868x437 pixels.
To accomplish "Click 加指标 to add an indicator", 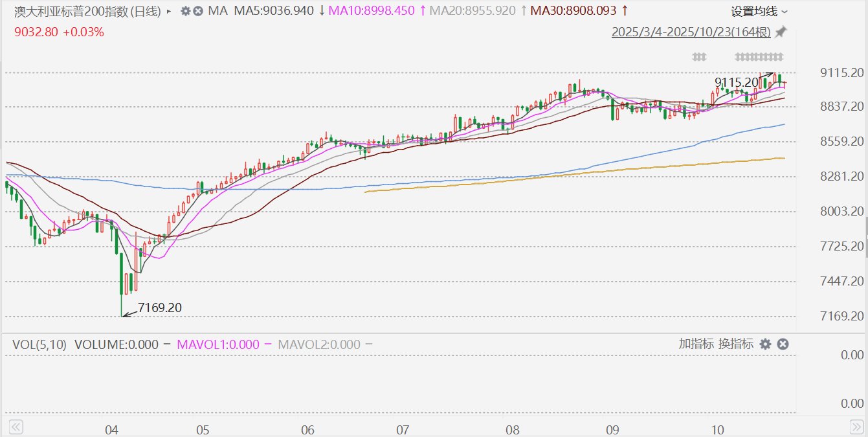I will point(696,344).
